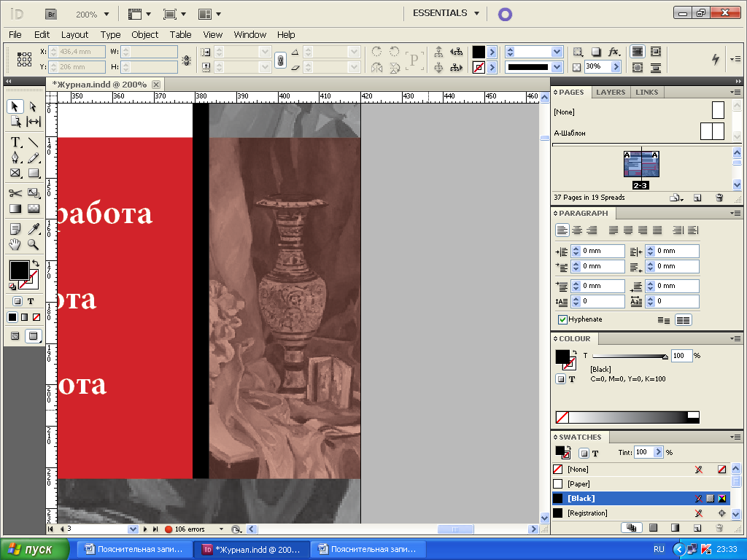Toggle formatting affects container in toolbox
The width and height of the screenshot is (747, 560).
(18, 301)
